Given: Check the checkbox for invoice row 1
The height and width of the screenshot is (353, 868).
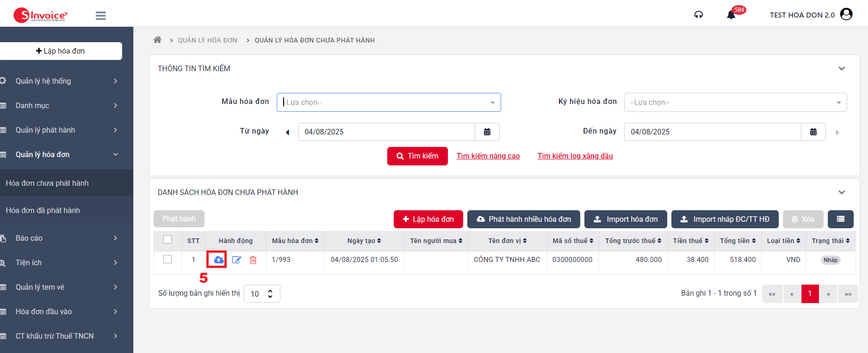Looking at the screenshot, I should 167,259.
